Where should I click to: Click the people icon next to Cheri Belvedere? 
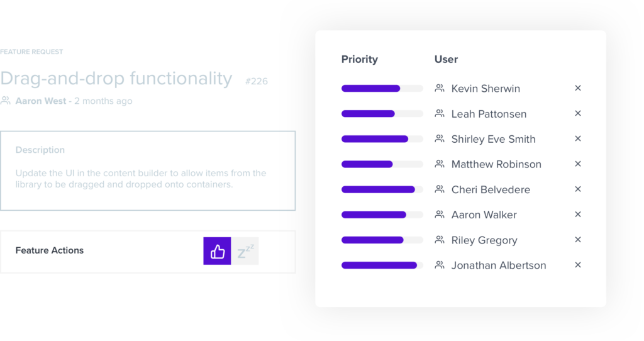(440, 189)
